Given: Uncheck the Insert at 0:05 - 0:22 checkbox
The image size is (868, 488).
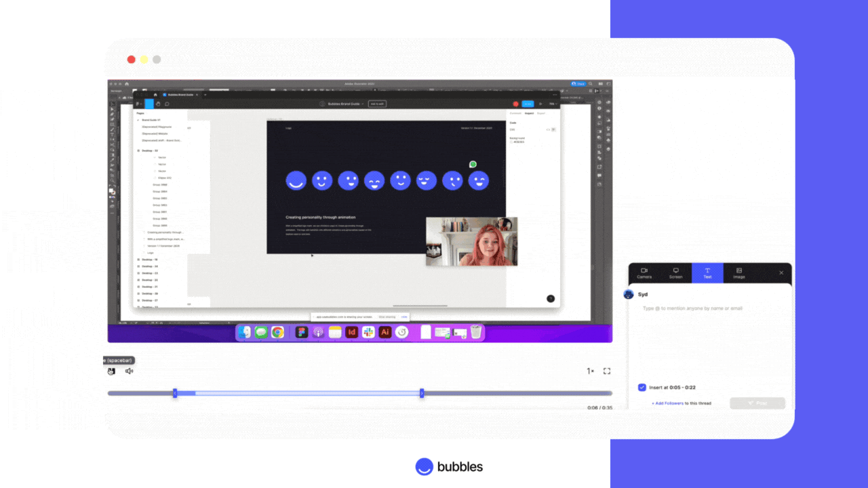Looking at the screenshot, I should coord(642,388).
